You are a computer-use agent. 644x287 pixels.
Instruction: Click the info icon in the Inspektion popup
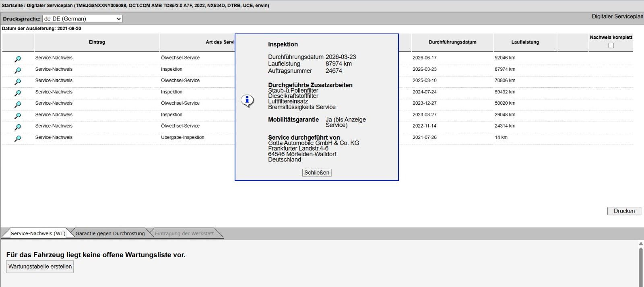247,101
